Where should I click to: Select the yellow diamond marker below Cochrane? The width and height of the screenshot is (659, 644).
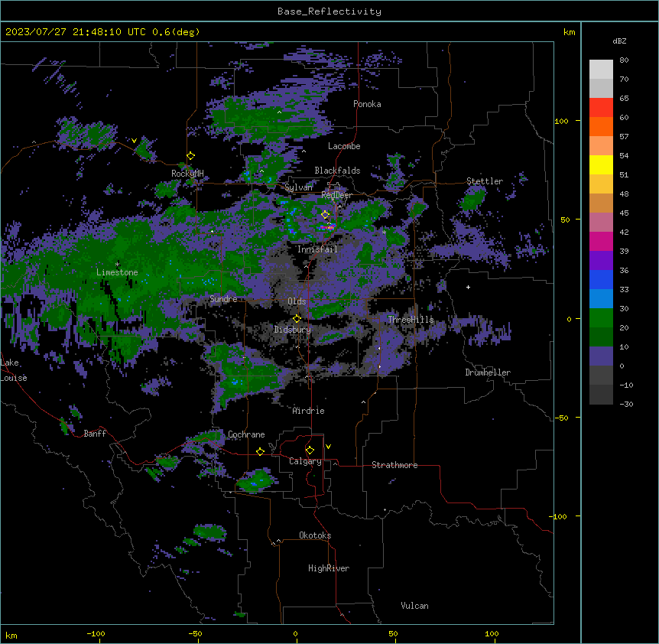pos(260,451)
